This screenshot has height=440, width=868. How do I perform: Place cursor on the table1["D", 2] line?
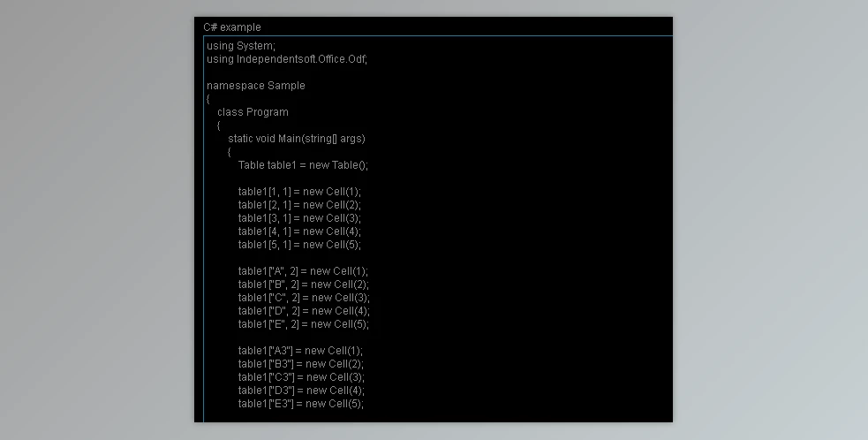click(303, 311)
